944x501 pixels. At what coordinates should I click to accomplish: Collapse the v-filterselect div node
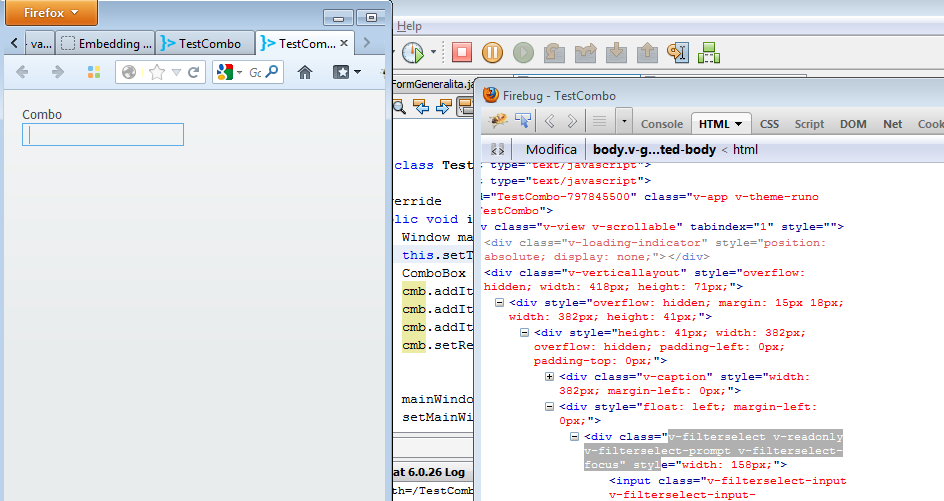pos(574,437)
